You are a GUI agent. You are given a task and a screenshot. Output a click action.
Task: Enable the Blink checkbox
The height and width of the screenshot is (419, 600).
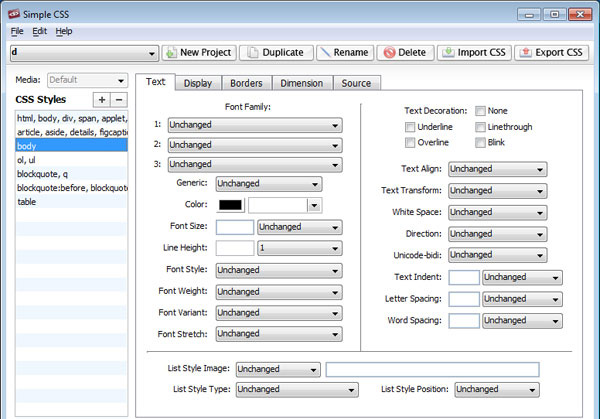(480, 143)
